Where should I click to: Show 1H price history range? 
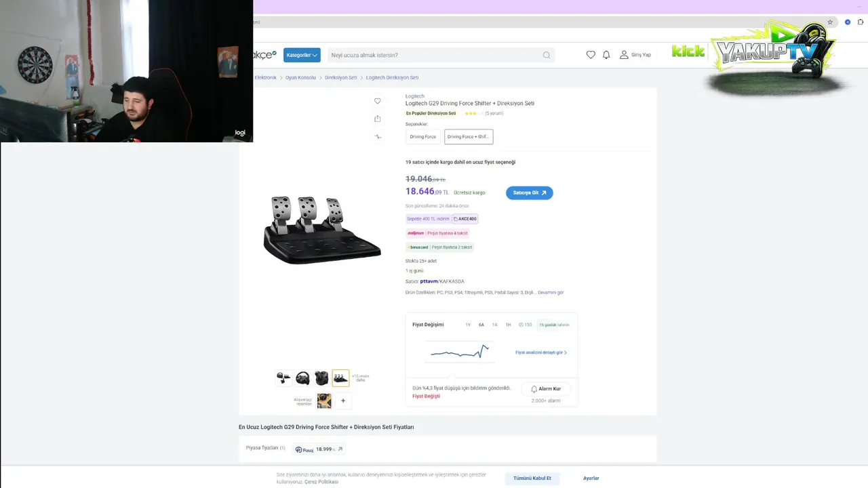coord(508,325)
